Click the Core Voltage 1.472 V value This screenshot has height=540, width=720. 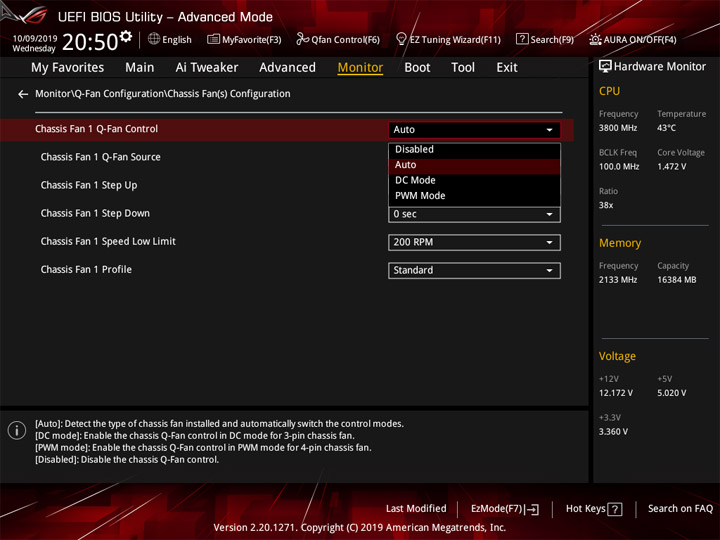point(671,167)
